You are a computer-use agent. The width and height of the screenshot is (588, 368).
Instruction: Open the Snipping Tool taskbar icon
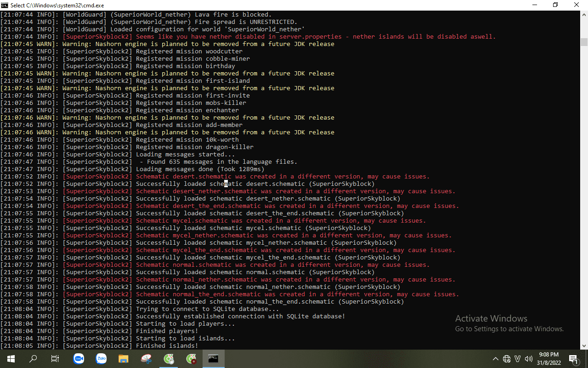tap(146, 359)
